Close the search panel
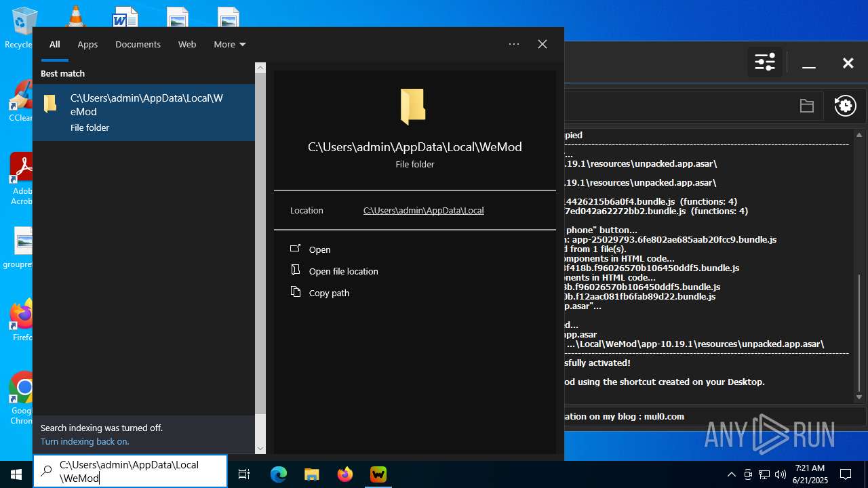This screenshot has height=488, width=868. coord(542,44)
